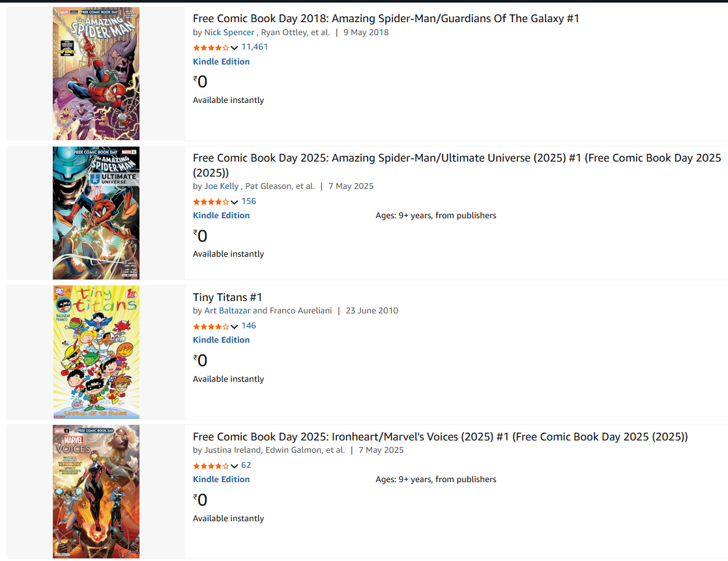The width and height of the screenshot is (728, 561).
Task: Open the Ironheart/Marvel's Voices (2025) #1 title
Action: [x=440, y=437]
